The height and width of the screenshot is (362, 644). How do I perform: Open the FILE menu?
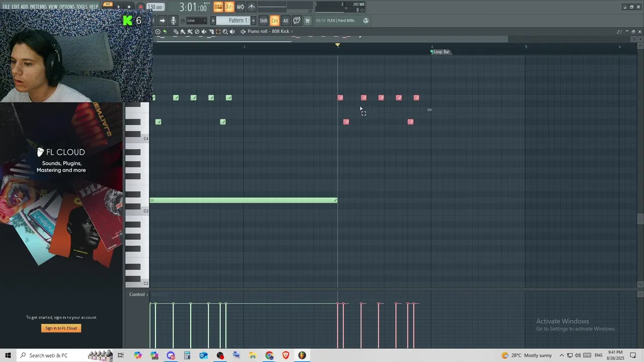tap(6, 7)
